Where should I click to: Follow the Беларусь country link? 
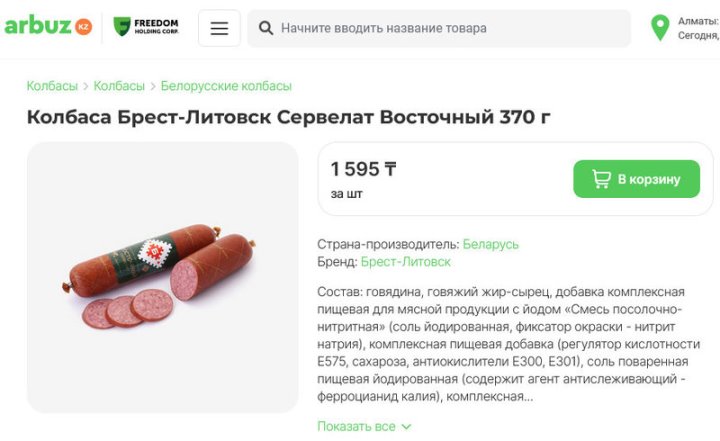(x=490, y=244)
